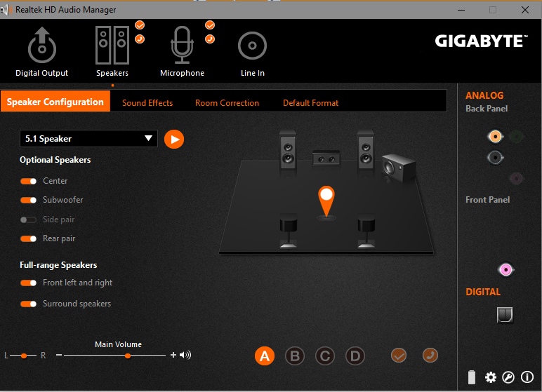
Task: Select the dimmed green back panel jack
Action: (517, 137)
